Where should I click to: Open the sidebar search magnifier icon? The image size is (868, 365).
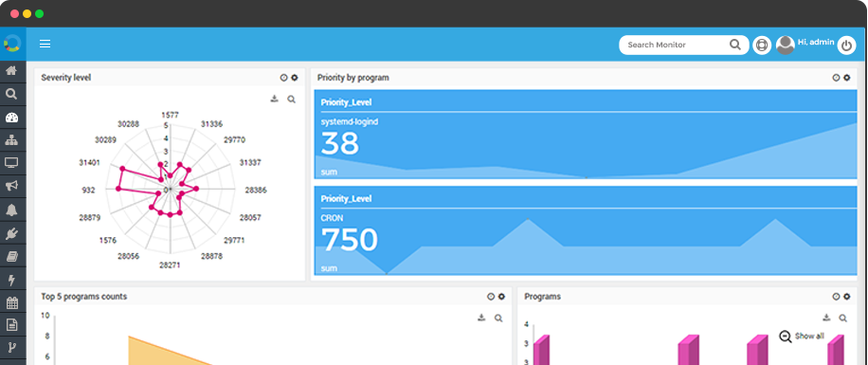pos(11,94)
